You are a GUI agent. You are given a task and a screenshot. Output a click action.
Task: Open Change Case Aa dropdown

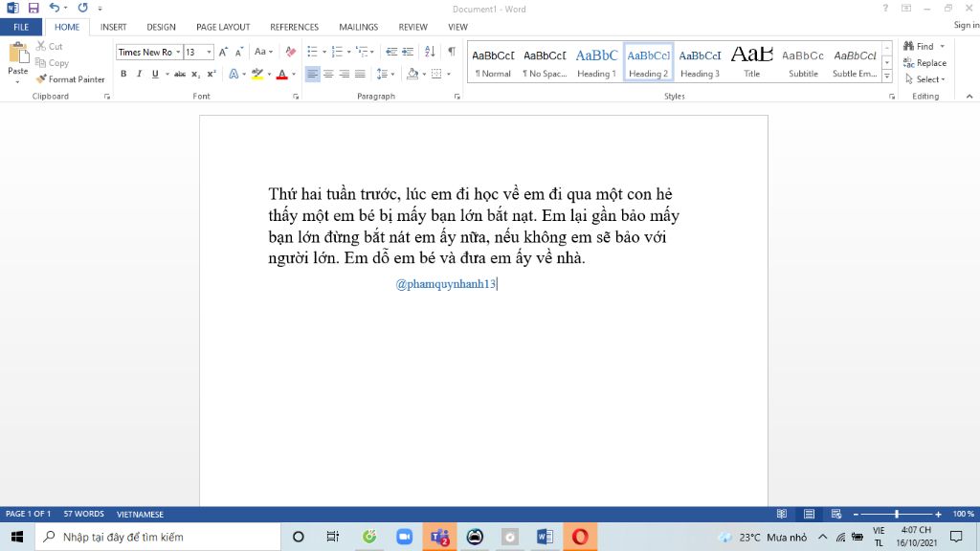pyautogui.click(x=263, y=52)
